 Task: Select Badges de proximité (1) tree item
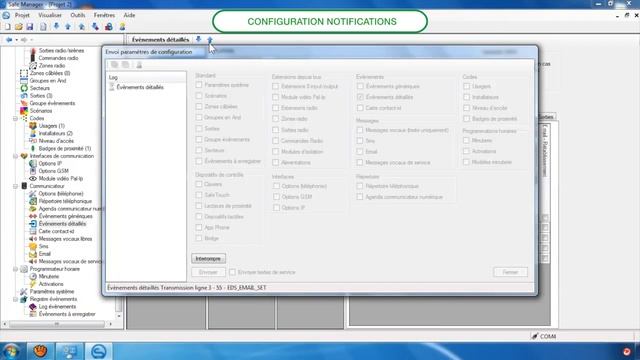[x=64, y=148]
